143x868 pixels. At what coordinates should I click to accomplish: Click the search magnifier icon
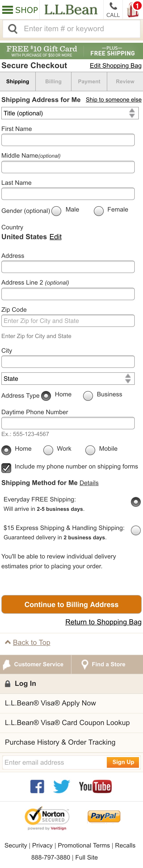pos(13,29)
